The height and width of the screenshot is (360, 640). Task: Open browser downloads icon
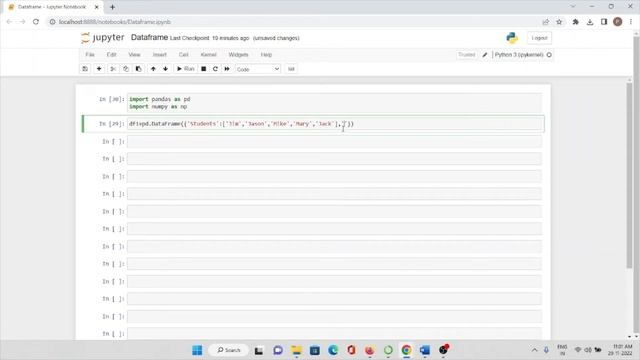[x=590, y=22]
